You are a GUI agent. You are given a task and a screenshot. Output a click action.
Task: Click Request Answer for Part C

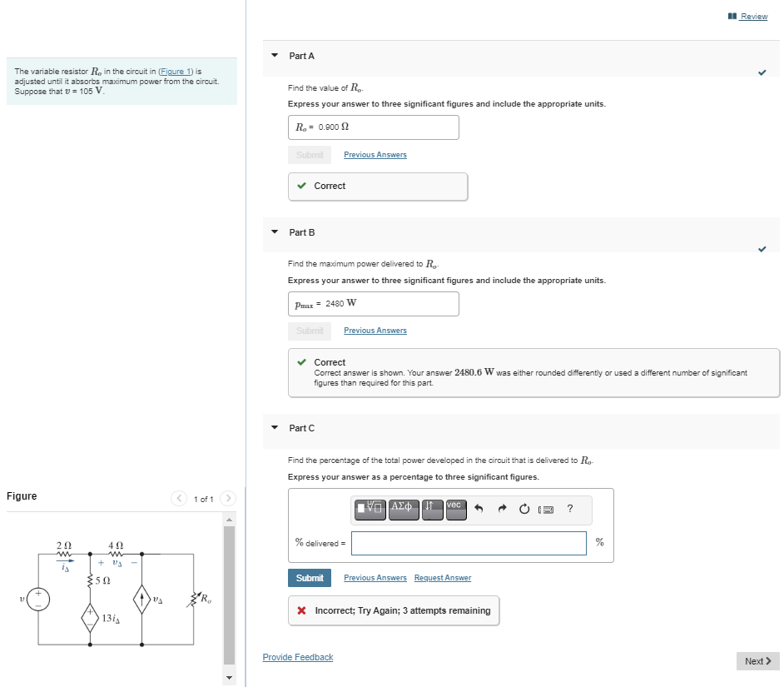443,577
